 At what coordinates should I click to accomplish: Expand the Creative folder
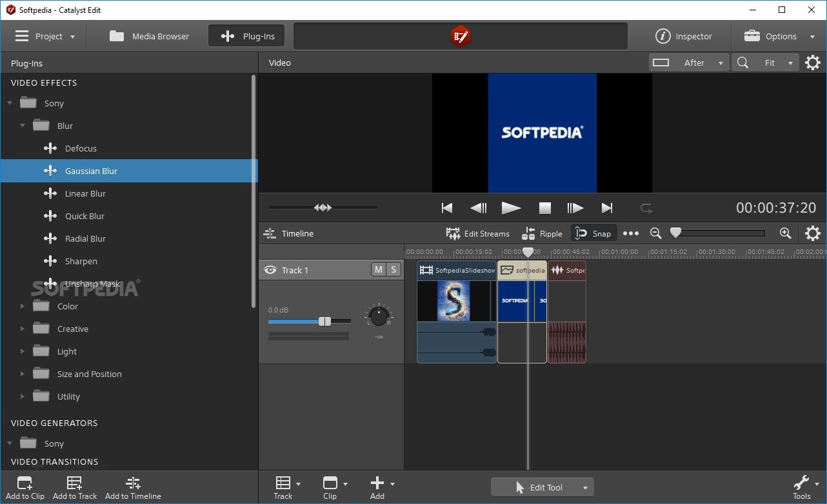tap(23, 329)
